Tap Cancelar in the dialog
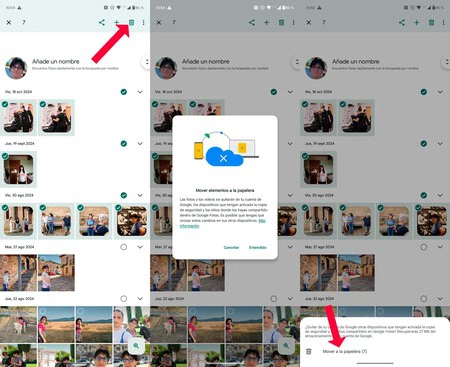This screenshot has height=367, width=450. (x=231, y=247)
